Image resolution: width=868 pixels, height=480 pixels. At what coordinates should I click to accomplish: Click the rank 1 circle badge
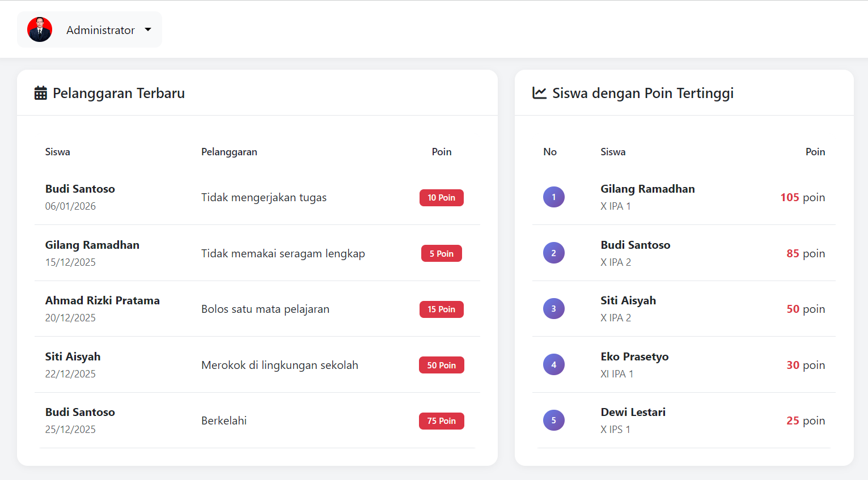point(554,197)
